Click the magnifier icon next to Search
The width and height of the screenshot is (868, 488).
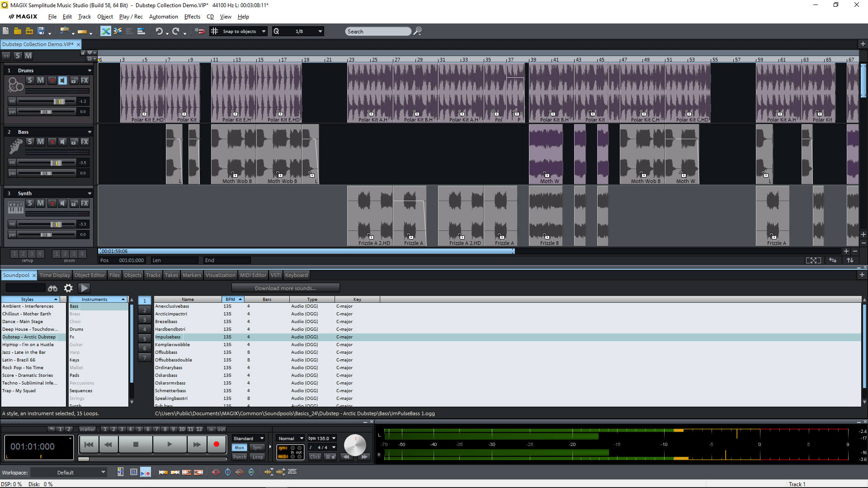417,31
